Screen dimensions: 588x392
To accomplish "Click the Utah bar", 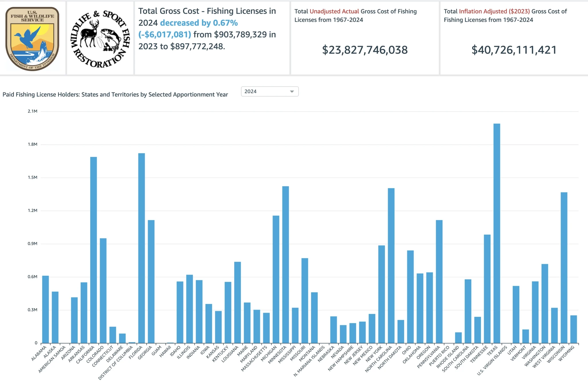I will (x=516, y=314).
